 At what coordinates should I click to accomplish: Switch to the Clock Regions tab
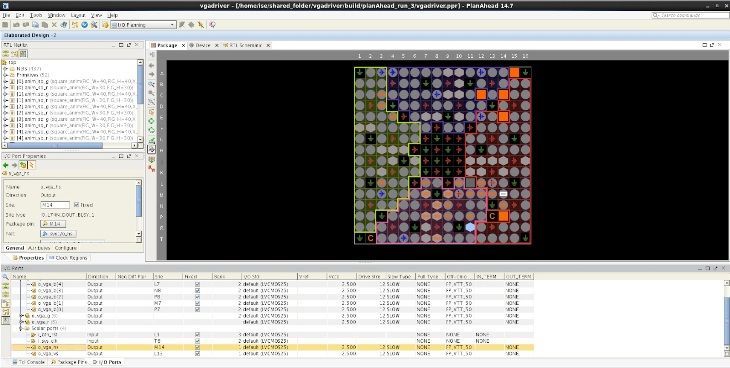[x=68, y=258]
